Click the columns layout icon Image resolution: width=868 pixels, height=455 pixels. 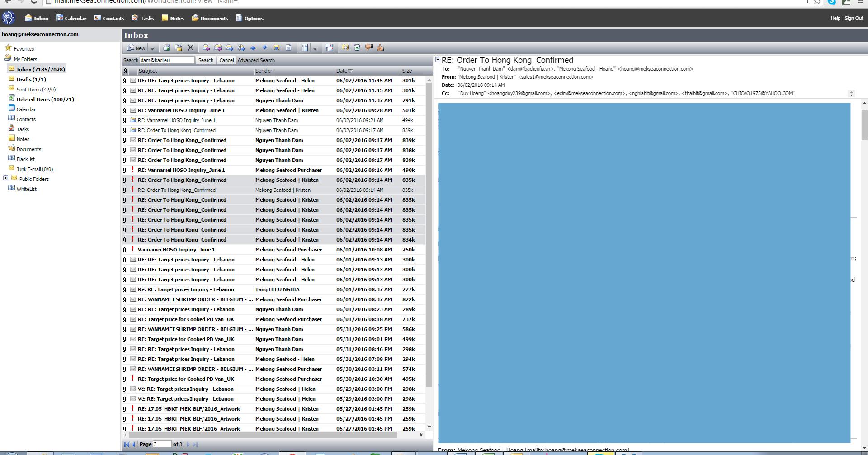pos(305,48)
